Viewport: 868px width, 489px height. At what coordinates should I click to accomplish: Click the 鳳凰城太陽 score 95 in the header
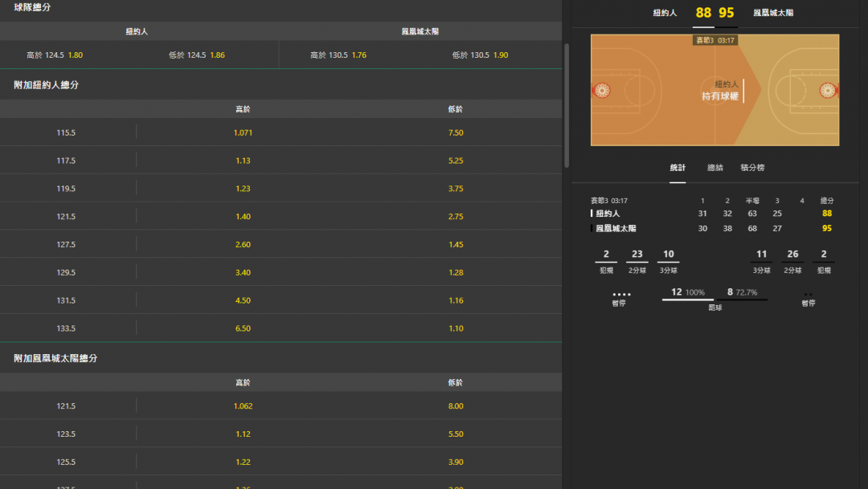pyautogui.click(x=727, y=13)
